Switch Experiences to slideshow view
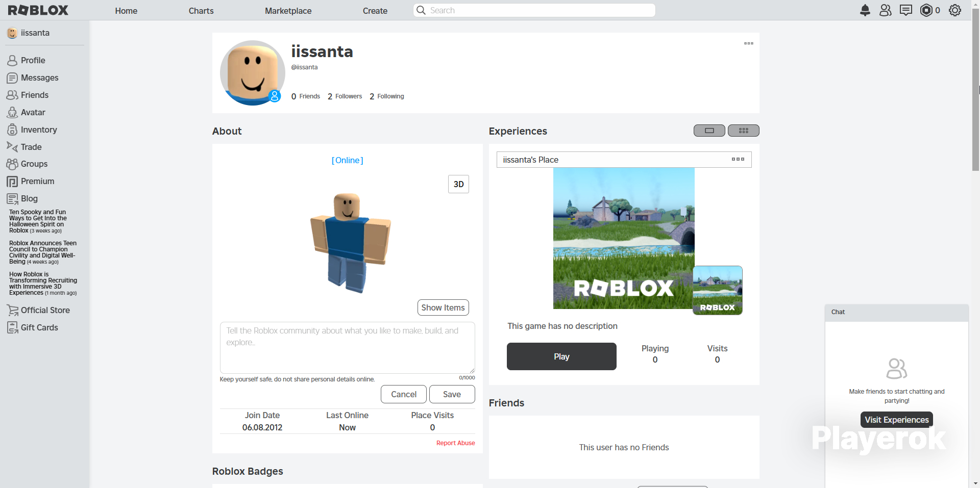Viewport: 980px width, 488px height. (709, 131)
